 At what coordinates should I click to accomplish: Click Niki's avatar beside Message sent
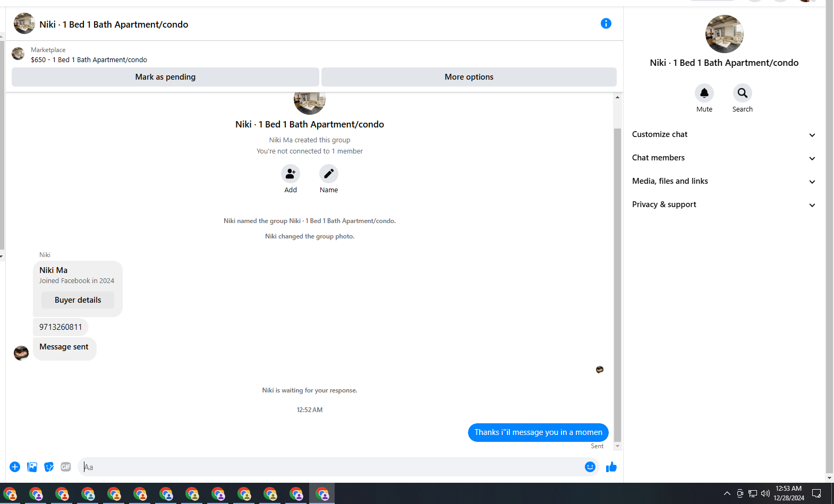click(21, 353)
